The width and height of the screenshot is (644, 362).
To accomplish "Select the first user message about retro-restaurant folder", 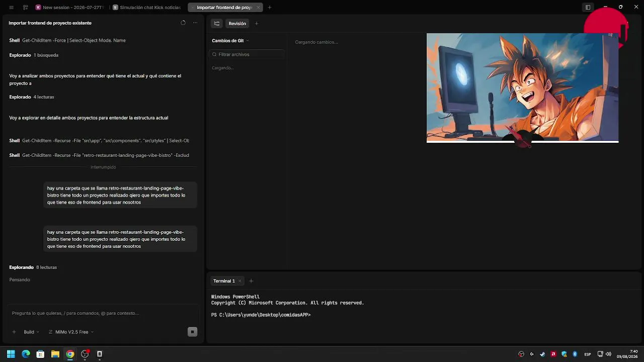I will tap(120, 195).
